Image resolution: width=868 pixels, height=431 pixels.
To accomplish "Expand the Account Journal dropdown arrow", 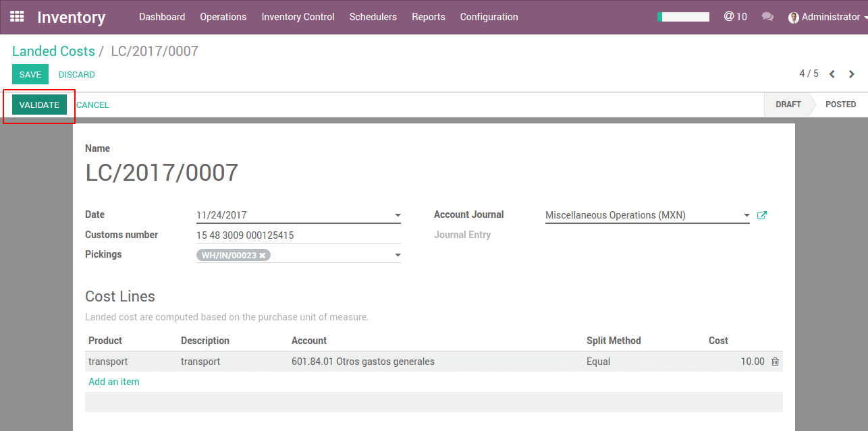I will pos(747,216).
